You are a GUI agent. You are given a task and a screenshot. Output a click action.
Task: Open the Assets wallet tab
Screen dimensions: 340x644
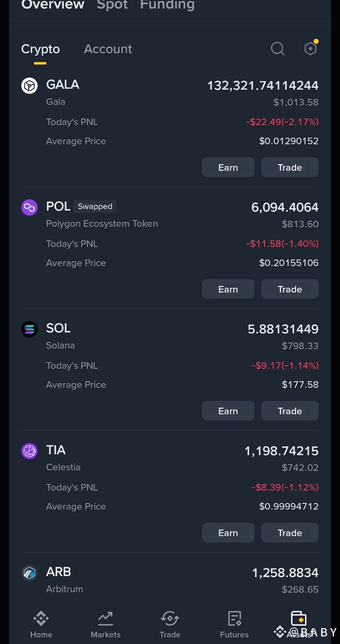[298, 624]
